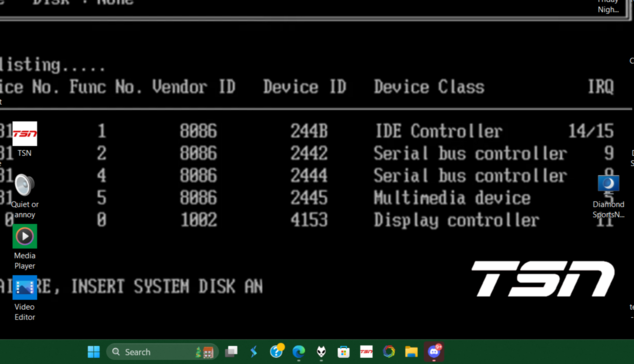Screen dimensions: 634x364
Task: Select the Diamond SportsN desktop shortcut
Action: (x=608, y=197)
